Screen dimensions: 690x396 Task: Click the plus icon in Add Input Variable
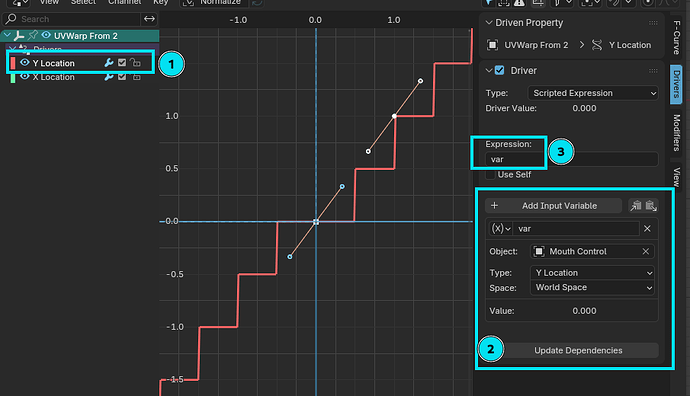[494, 205]
